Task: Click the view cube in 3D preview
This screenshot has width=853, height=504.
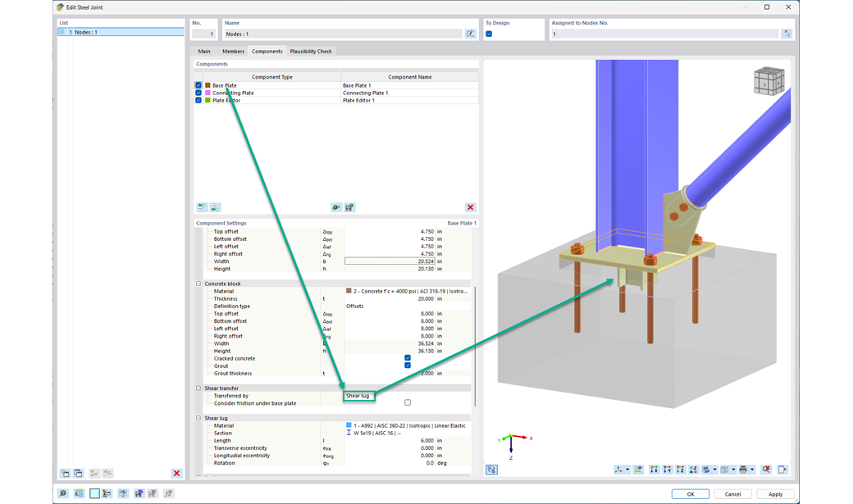Action: [769, 81]
